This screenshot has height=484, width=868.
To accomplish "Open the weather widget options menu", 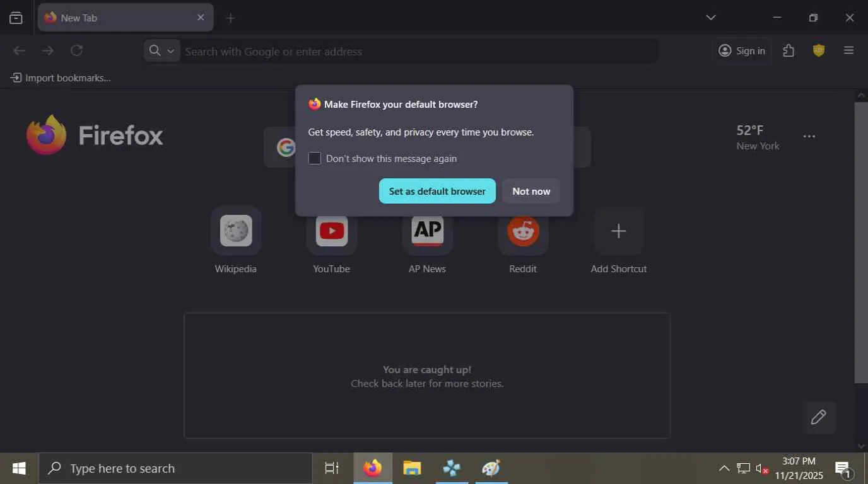I will [x=809, y=136].
